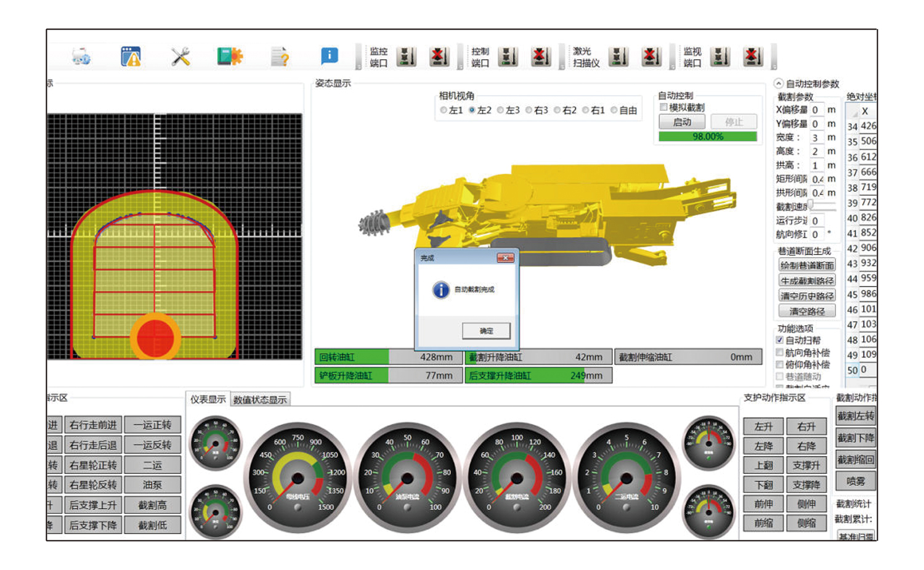Connect the 激光扫描仪 port icon
The height and width of the screenshot is (570, 924).
[x=618, y=57]
